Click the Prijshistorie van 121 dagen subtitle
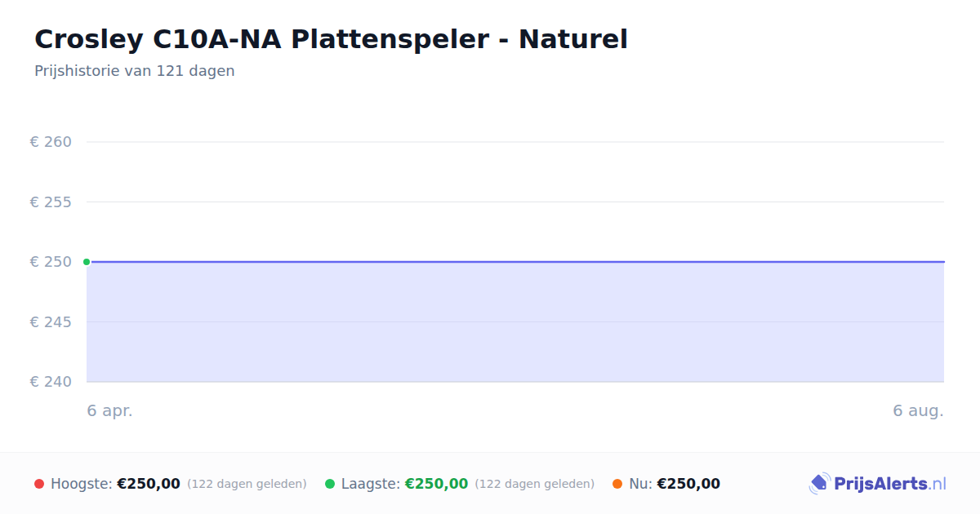 click(135, 71)
